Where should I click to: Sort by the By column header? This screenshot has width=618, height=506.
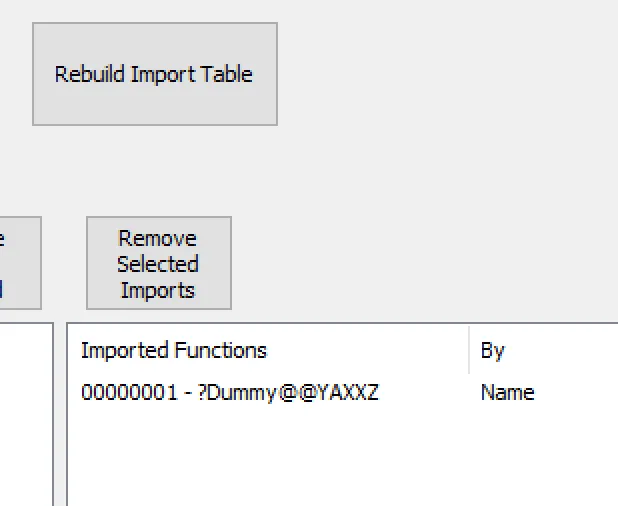tap(544, 350)
